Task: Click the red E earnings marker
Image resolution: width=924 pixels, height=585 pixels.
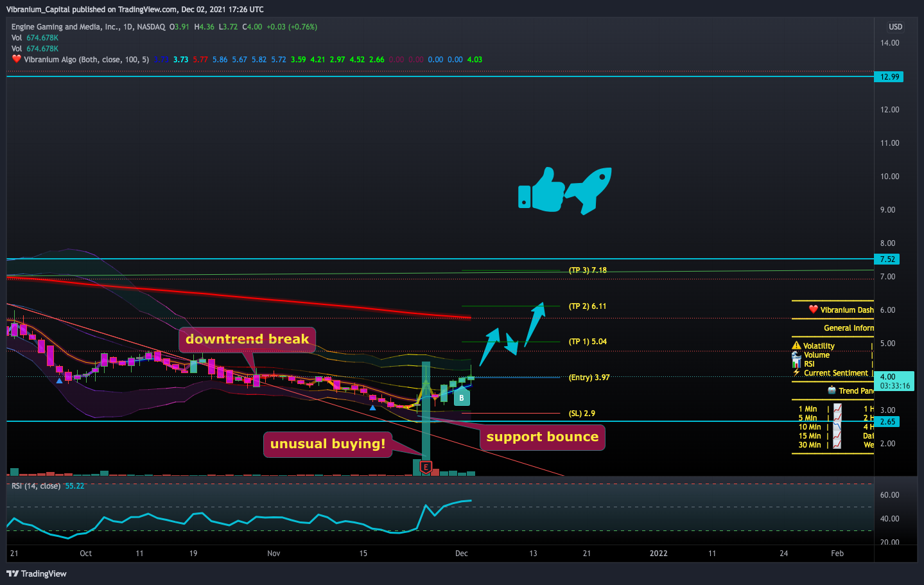Action: point(425,467)
